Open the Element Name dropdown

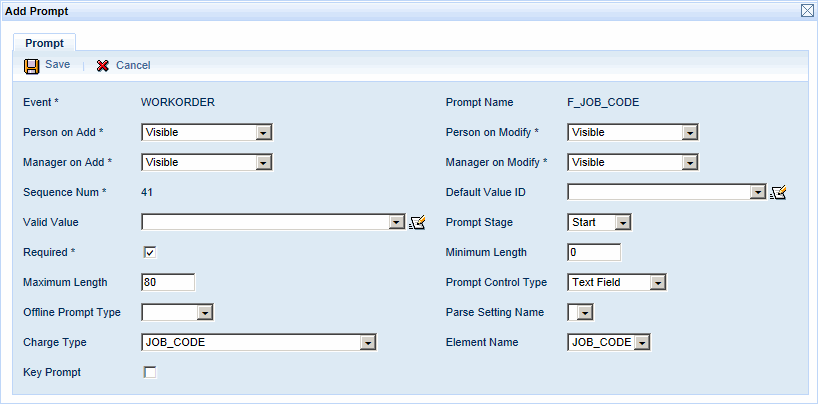(642, 342)
